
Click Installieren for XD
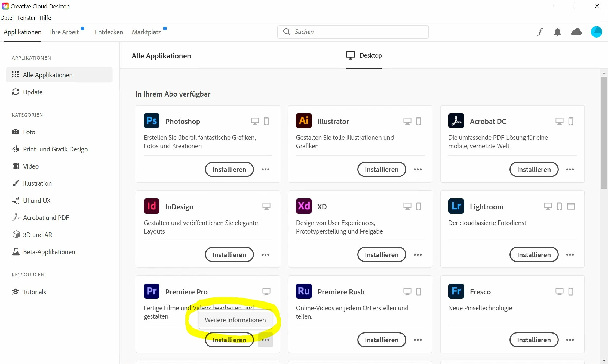[x=381, y=255]
